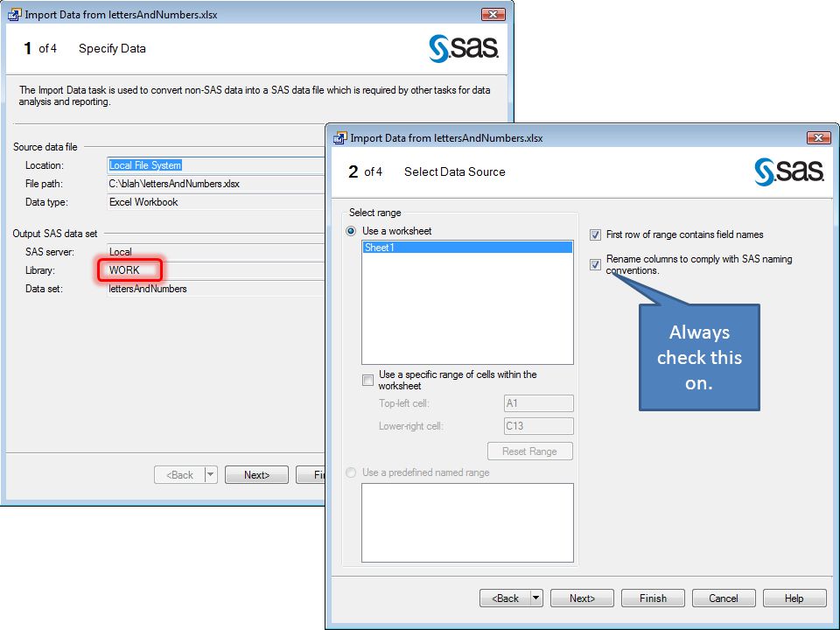The height and width of the screenshot is (630, 840).
Task: Click the Cancel button
Action: click(x=724, y=598)
